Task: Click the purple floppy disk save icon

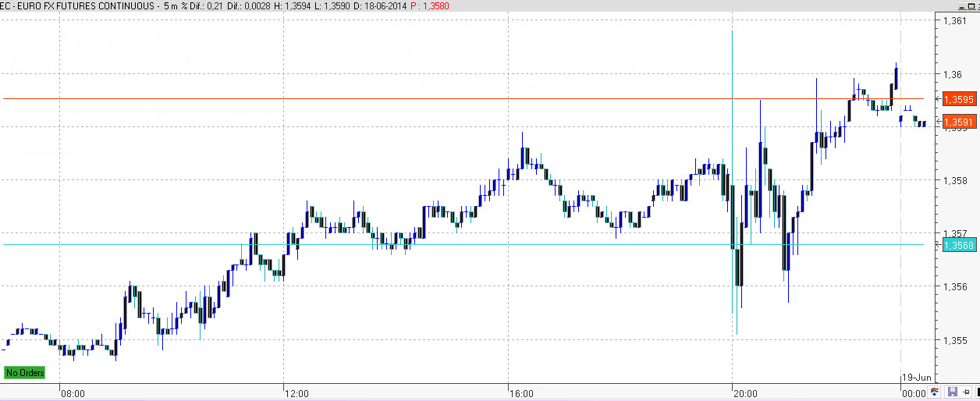Action: pos(953,392)
